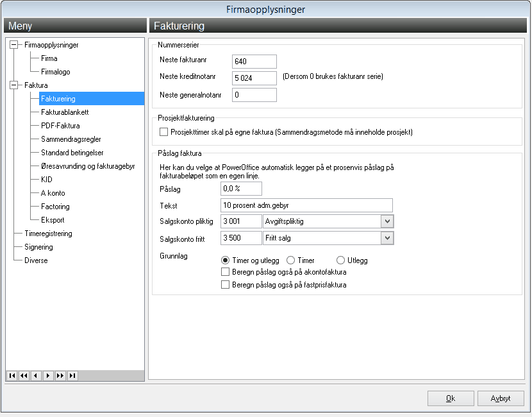
Task: Select the highlighted Fakturering tree item
Action: click(92, 99)
